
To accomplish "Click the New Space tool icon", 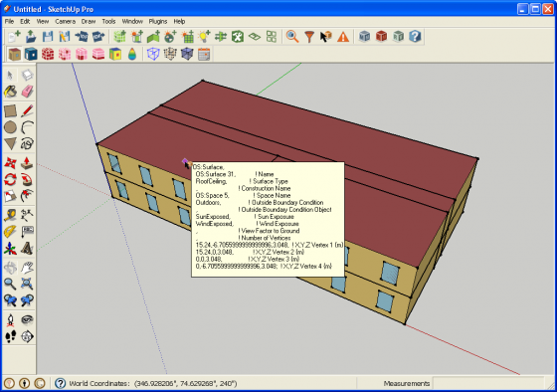I will pyautogui.click(x=119, y=37).
